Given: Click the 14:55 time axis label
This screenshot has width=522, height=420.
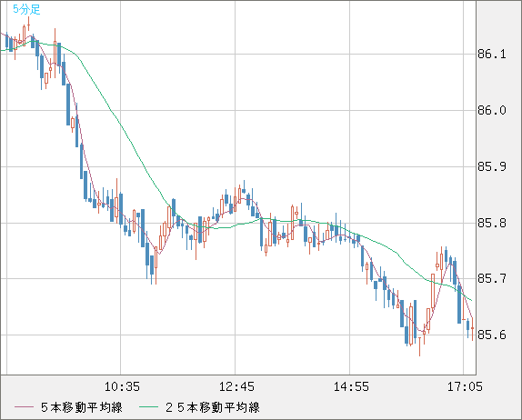Looking at the screenshot, I should 351,386.
